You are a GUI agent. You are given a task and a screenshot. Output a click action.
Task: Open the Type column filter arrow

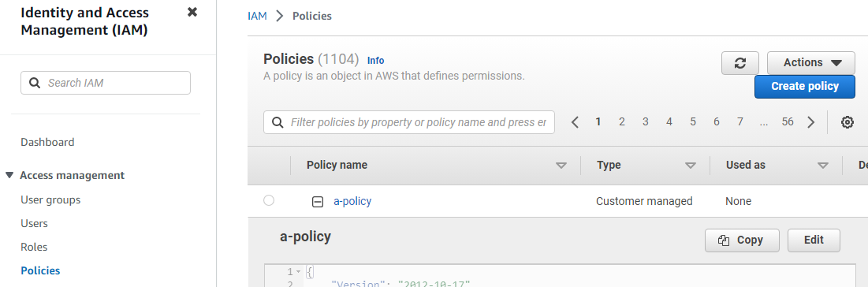[691, 166]
